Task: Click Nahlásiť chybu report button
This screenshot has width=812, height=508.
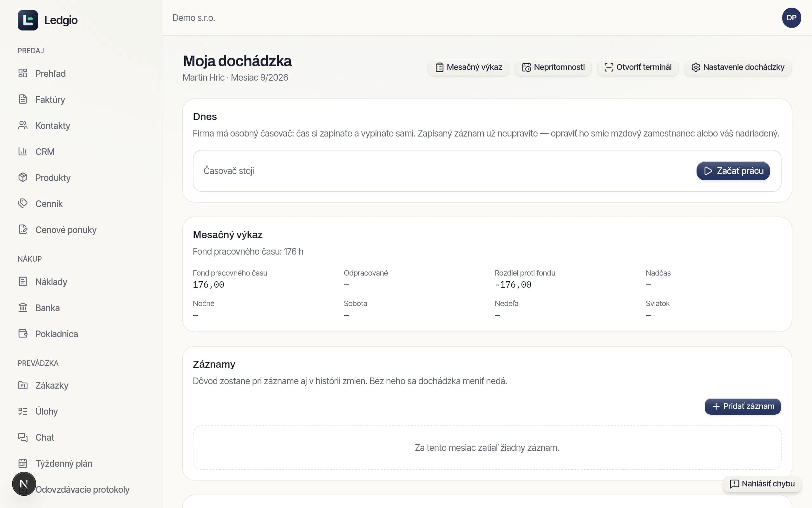Action: coord(762,484)
